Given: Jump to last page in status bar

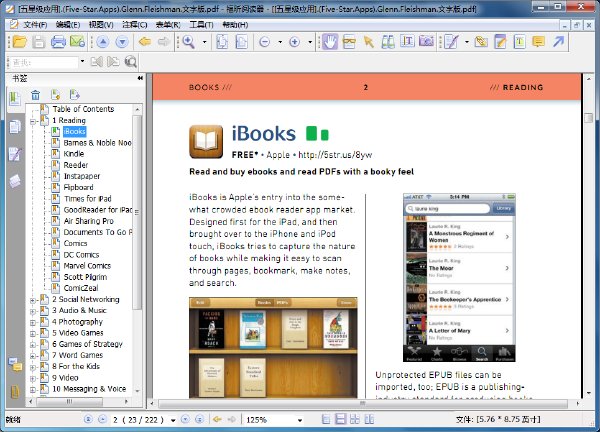Looking at the screenshot, I should pos(199,419).
